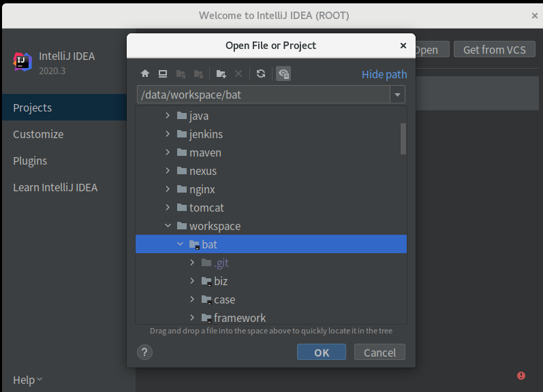Expand the maven folder
This screenshot has height=392, width=543.
click(x=168, y=152)
